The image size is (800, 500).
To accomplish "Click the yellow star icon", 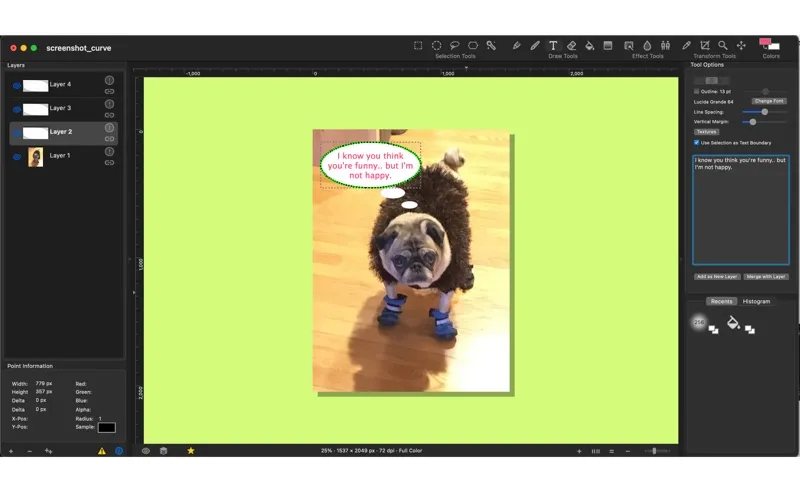I will point(191,451).
